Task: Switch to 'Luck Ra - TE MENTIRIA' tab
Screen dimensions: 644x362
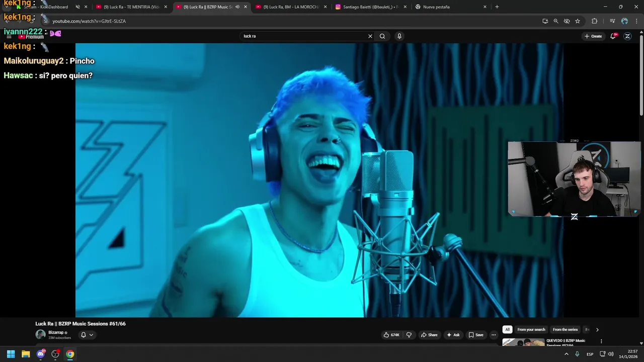Action: (x=131, y=7)
